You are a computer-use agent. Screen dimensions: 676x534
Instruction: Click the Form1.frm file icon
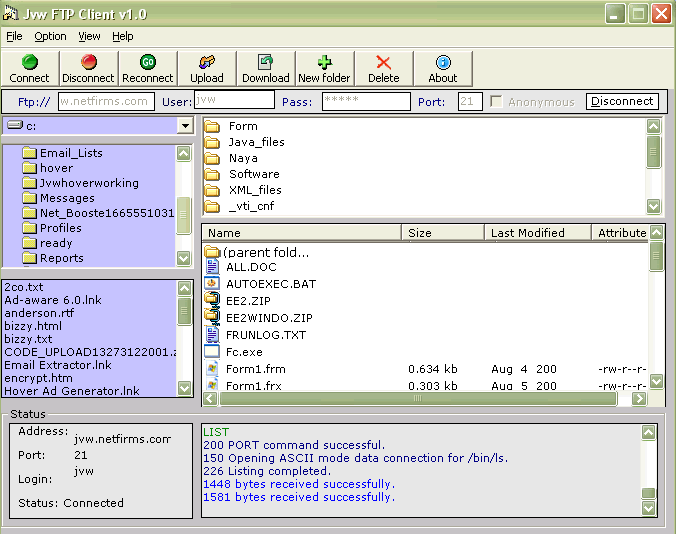coord(212,369)
